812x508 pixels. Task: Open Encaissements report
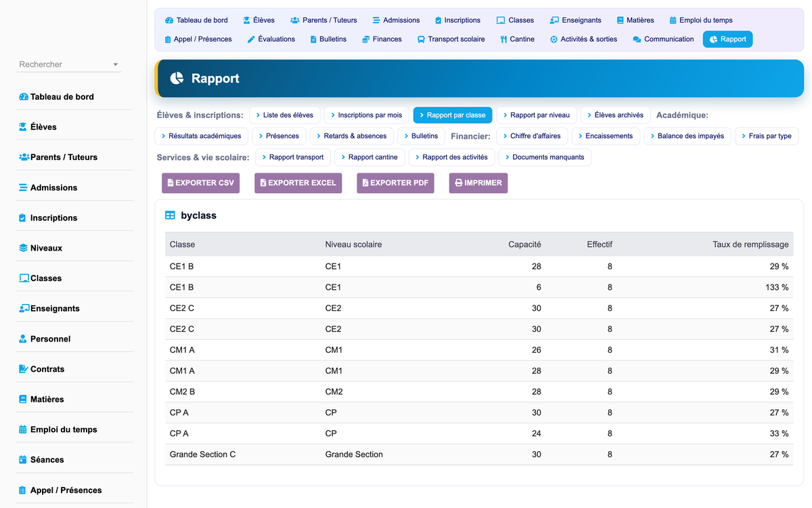606,136
